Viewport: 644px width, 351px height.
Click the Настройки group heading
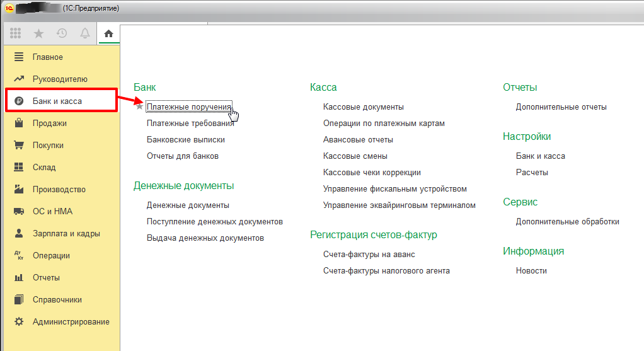pos(527,136)
